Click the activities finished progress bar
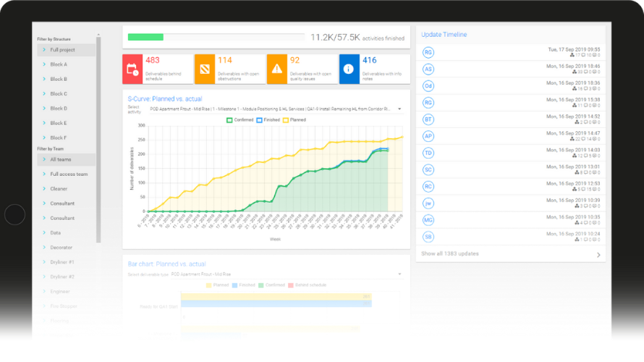644x362 pixels. (x=216, y=37)
